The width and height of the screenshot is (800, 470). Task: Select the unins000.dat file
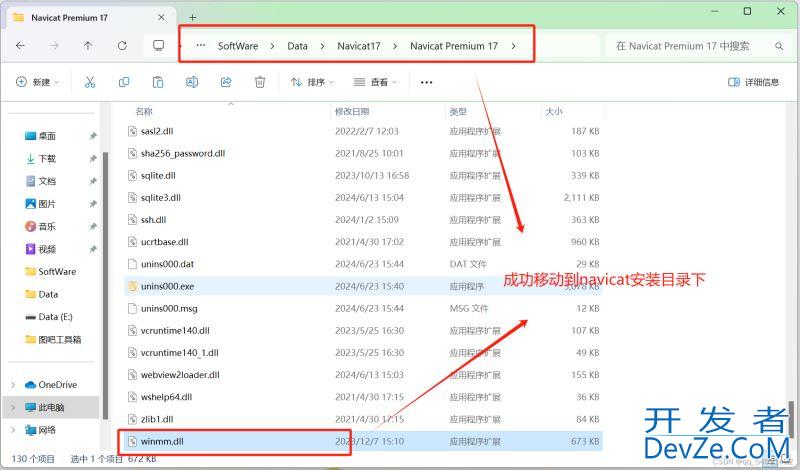pos(167,264)
